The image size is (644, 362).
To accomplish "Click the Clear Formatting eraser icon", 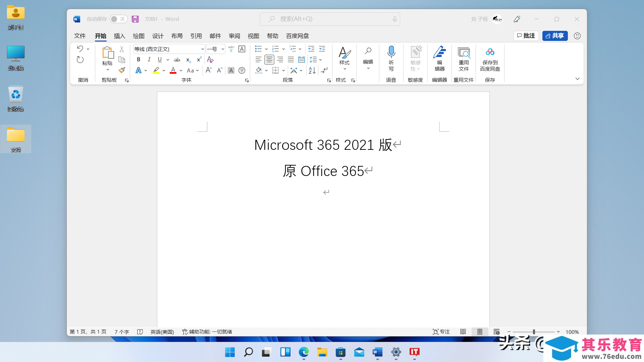I will [210, 60].
